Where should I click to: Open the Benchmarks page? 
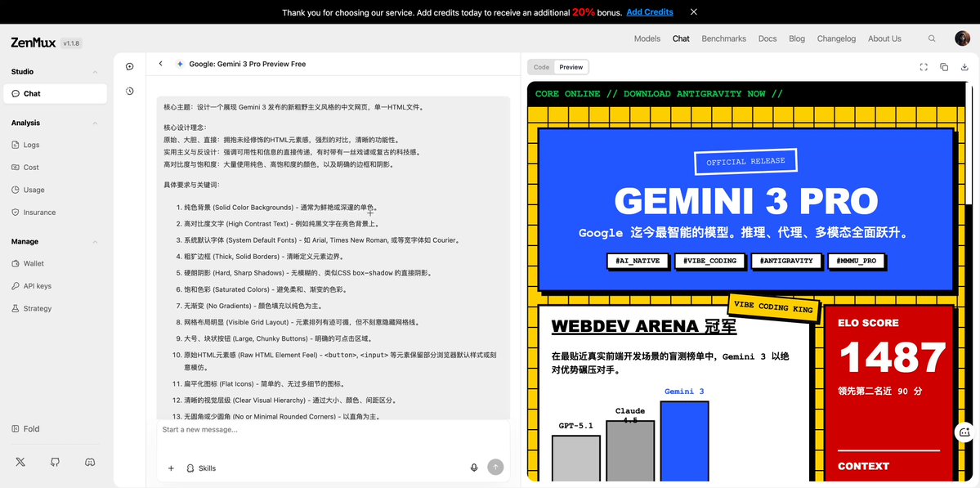coord(723,38)
